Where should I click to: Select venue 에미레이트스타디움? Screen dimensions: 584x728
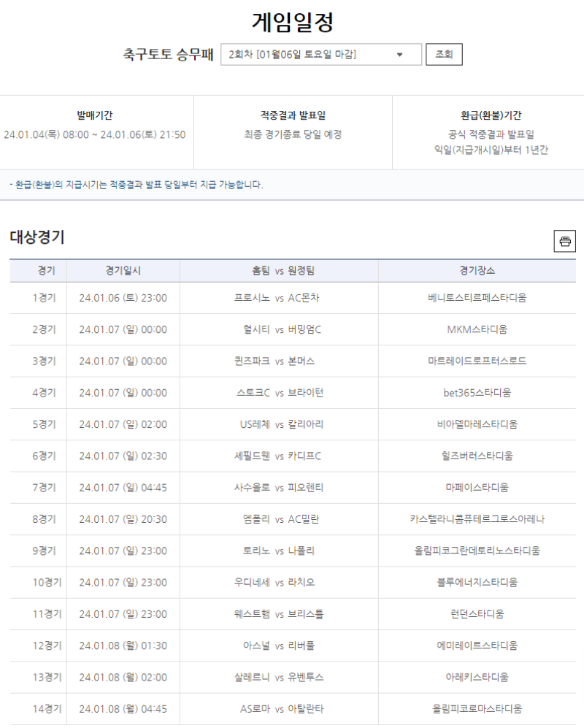point(477,645)
